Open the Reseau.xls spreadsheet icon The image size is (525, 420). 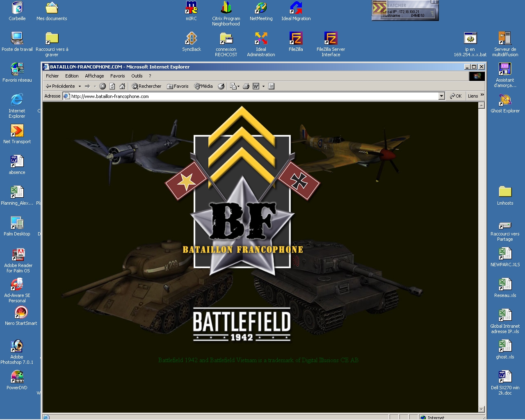click(x=505, y=288)
